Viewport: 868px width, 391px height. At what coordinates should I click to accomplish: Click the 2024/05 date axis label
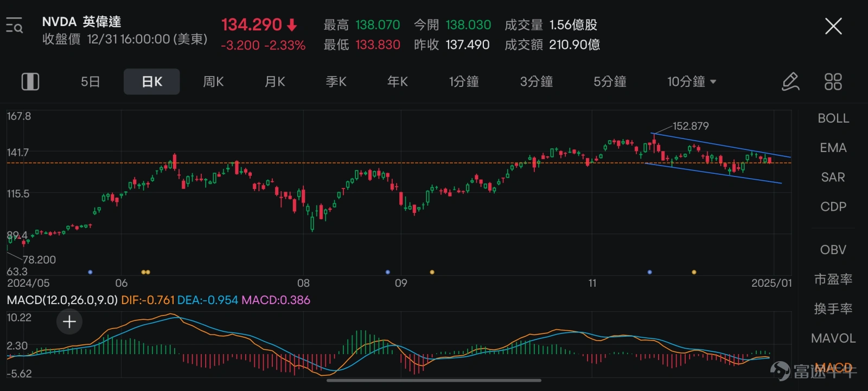pyautogui.click(x=28, y=283)
